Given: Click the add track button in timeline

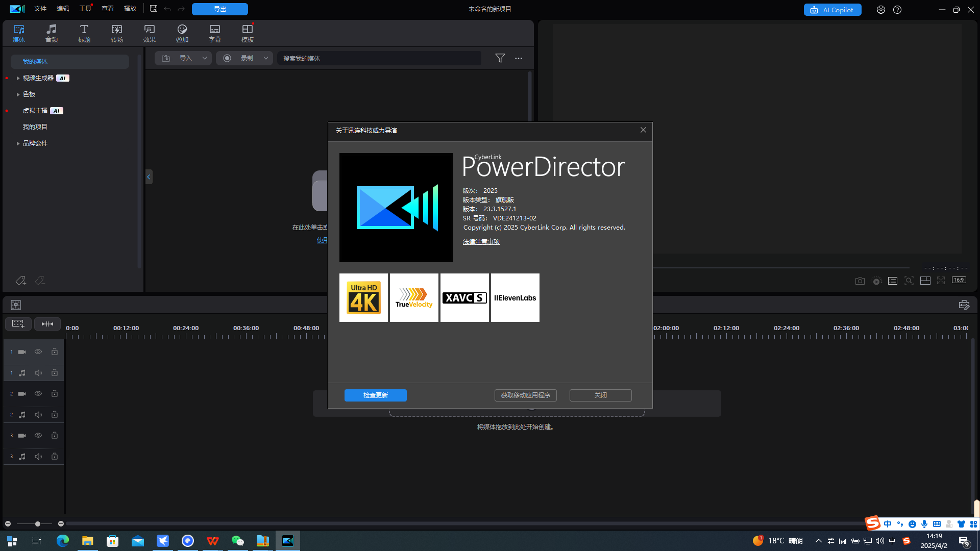Looking at the screenshot, I should [18, 324].
